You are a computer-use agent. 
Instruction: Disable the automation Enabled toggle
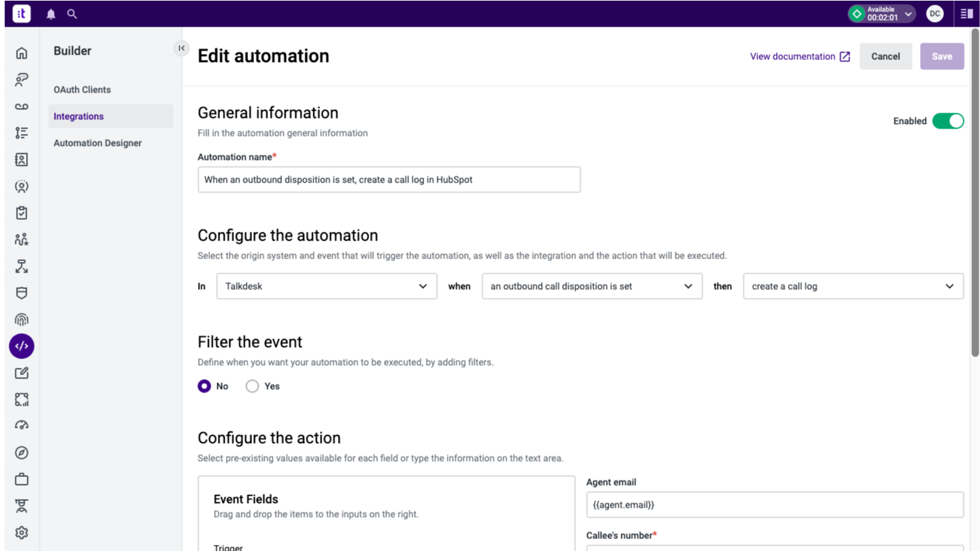947,121
